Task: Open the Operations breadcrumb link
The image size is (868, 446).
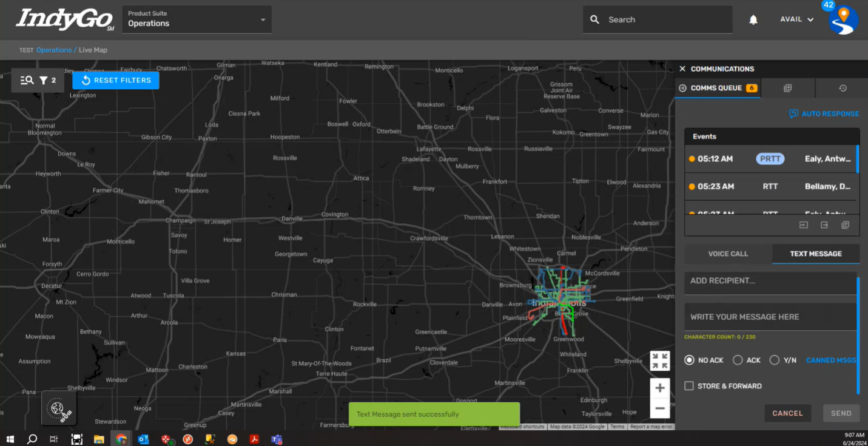Action: pos(53,50)
